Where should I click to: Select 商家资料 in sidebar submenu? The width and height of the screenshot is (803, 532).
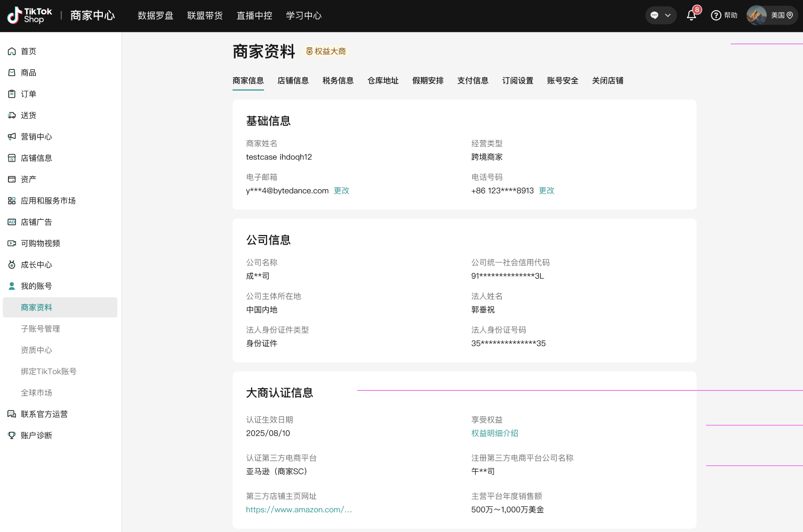click(60, 307)
